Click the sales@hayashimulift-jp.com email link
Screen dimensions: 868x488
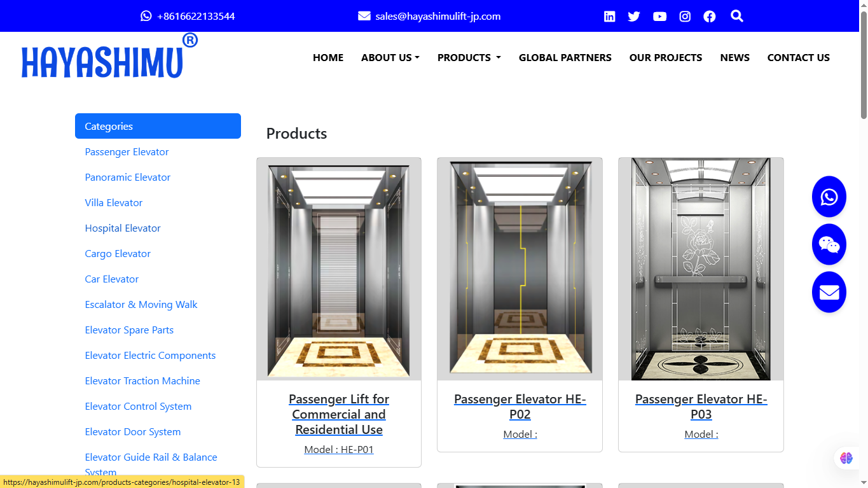[438, 17]
